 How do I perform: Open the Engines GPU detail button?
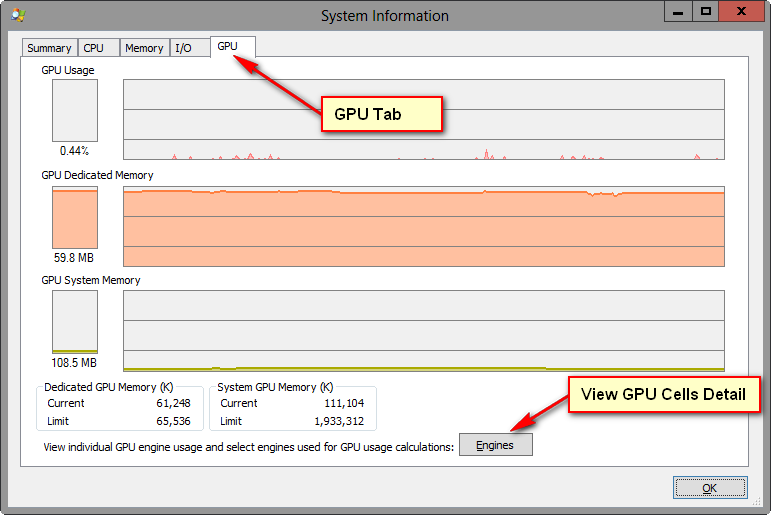tap(495, 445)
